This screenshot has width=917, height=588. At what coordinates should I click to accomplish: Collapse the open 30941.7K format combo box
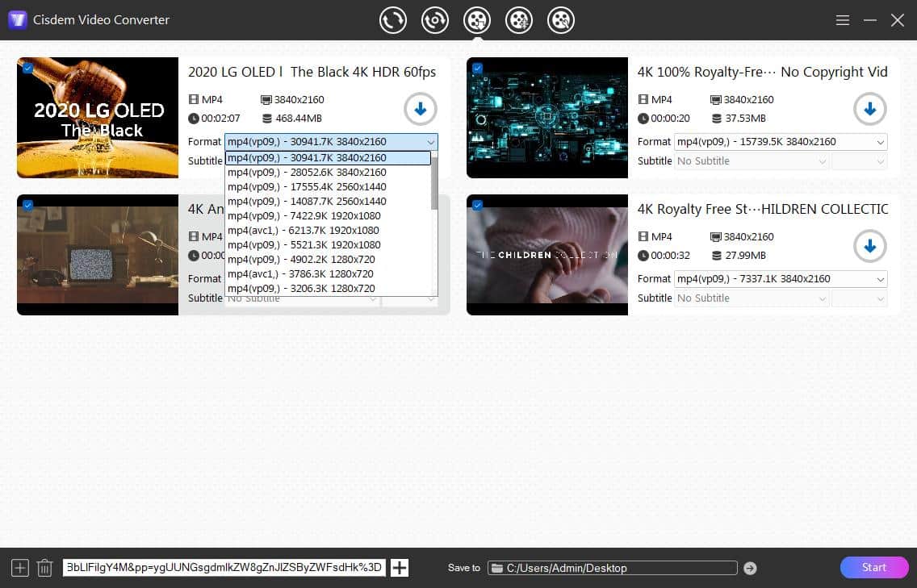click(430, 142)
